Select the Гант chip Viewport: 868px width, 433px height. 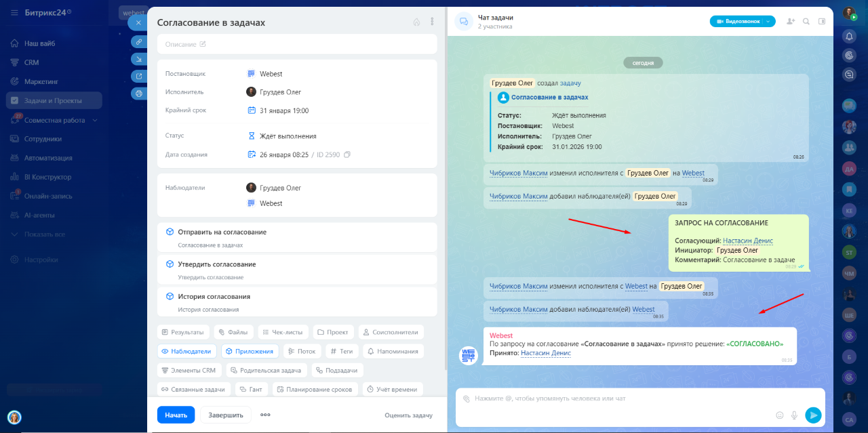point(251,389)
